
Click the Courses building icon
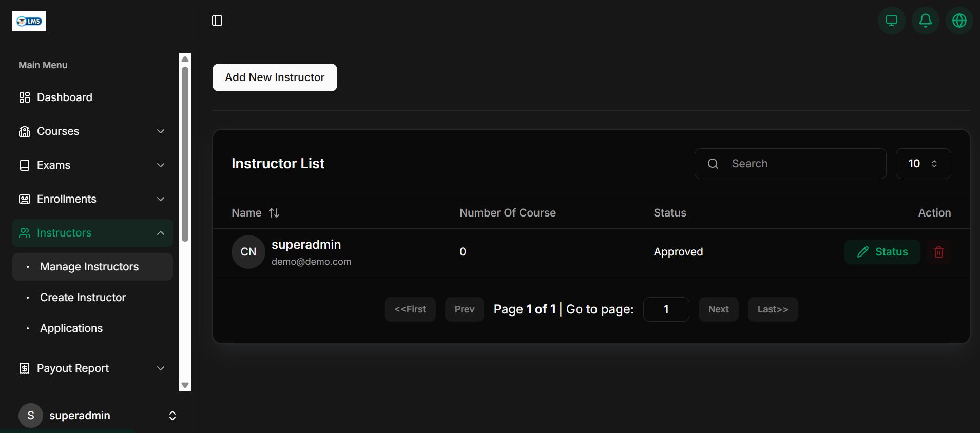click(25, 131)
